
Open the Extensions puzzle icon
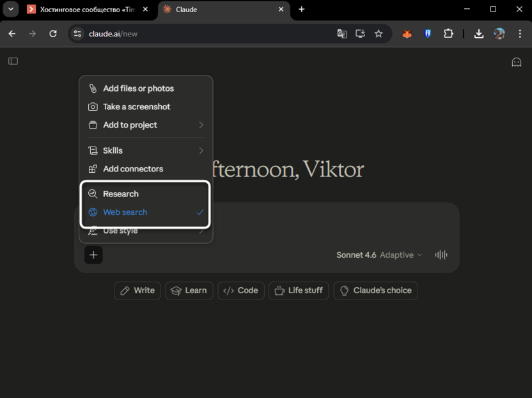[x=448, y=34]
